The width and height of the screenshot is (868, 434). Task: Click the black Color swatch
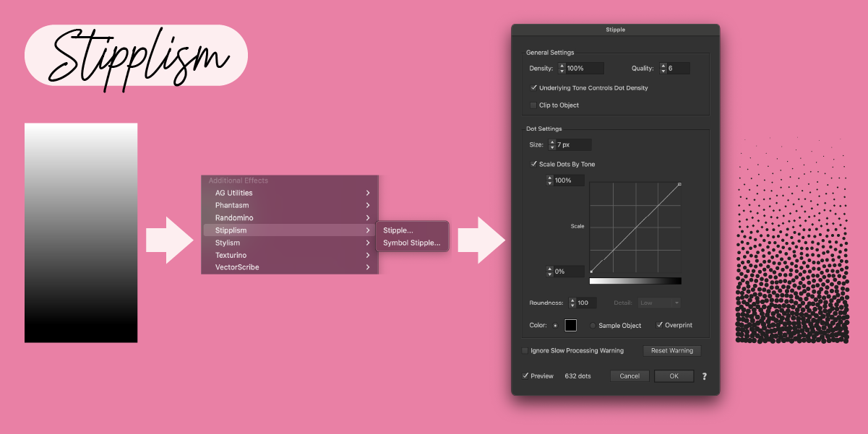click(x=571, y=325)
